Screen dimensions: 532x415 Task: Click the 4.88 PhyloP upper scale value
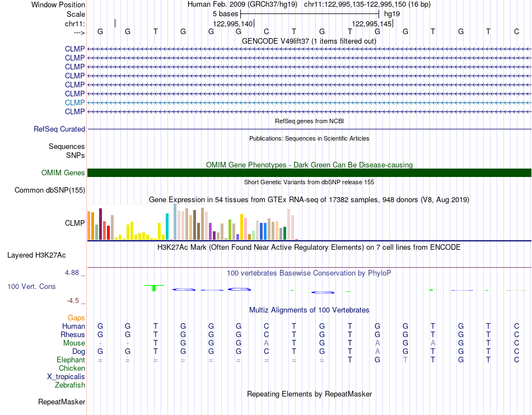point(72,273)
